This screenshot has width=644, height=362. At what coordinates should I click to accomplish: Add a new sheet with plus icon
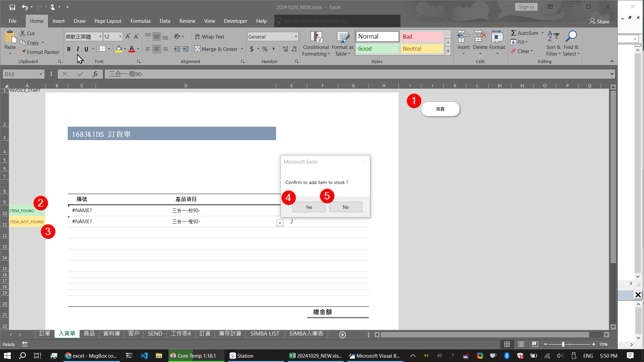(x=342, y=335)
